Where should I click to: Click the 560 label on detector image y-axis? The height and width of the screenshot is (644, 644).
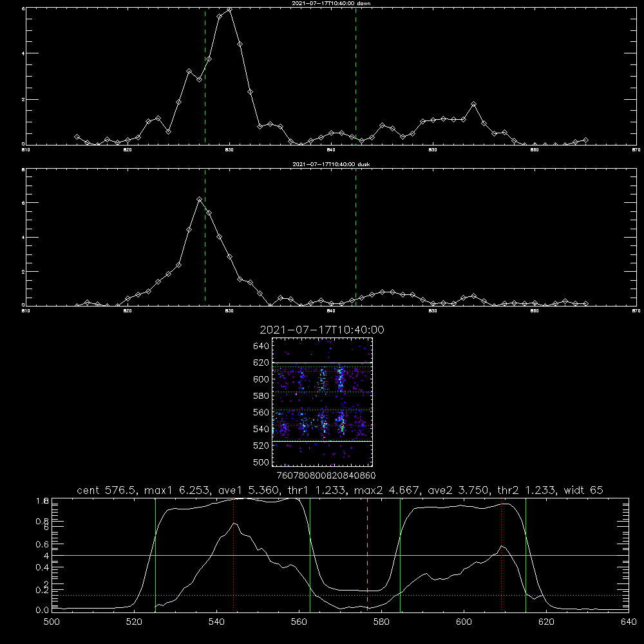(261, 412)
